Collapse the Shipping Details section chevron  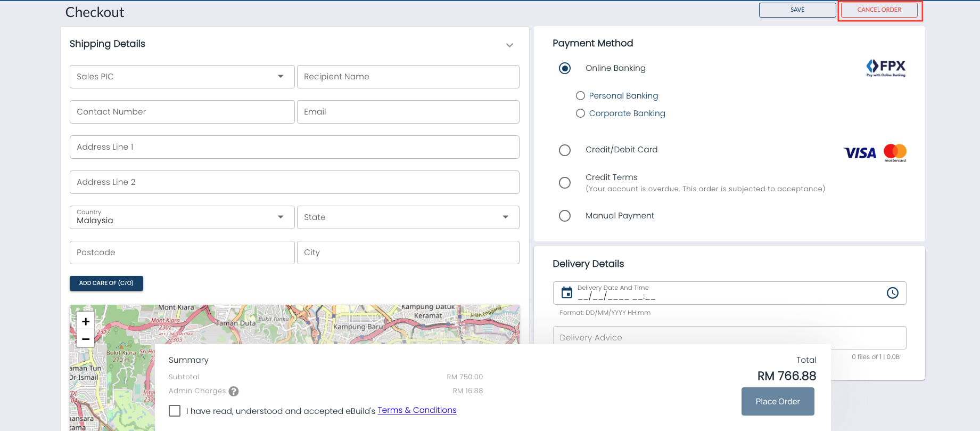coord(509,45)
